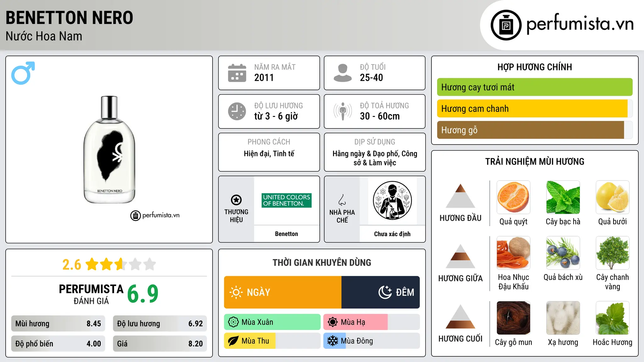Click the dark Đêm nighttime segment
Screen dimensions: 644x362
coord(380,292)
